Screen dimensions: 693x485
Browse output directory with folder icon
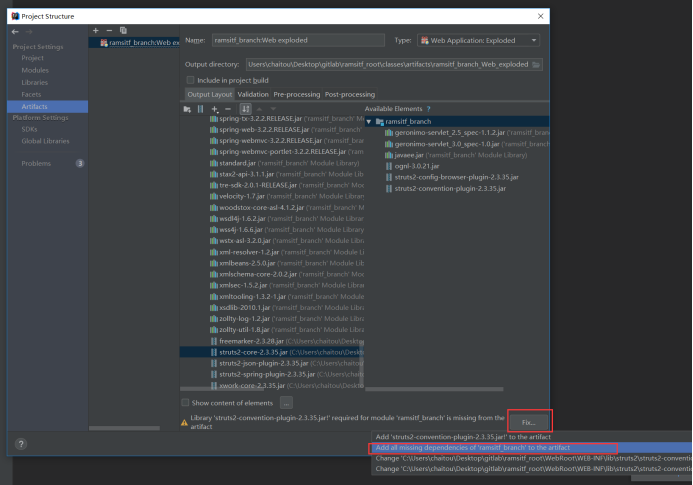[536, 65]
